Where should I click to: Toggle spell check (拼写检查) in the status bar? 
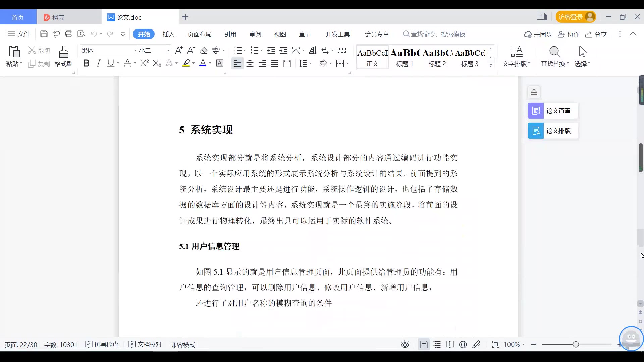(102, 345)
